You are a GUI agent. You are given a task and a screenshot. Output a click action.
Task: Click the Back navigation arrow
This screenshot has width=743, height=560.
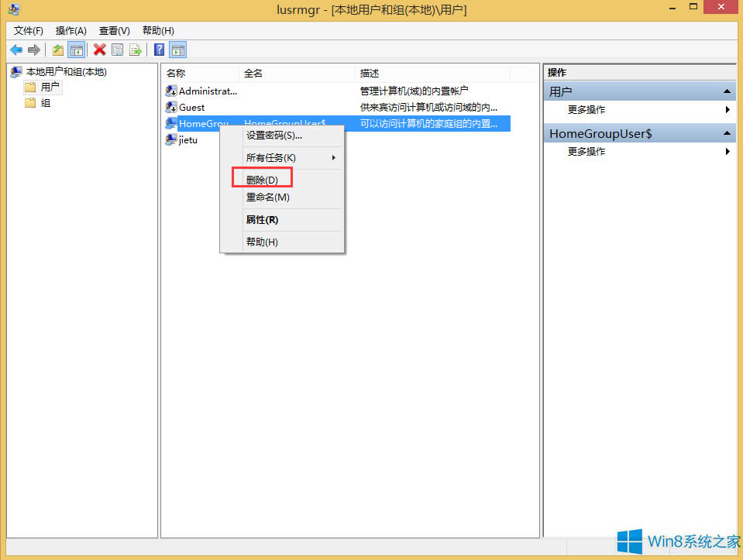16,49
